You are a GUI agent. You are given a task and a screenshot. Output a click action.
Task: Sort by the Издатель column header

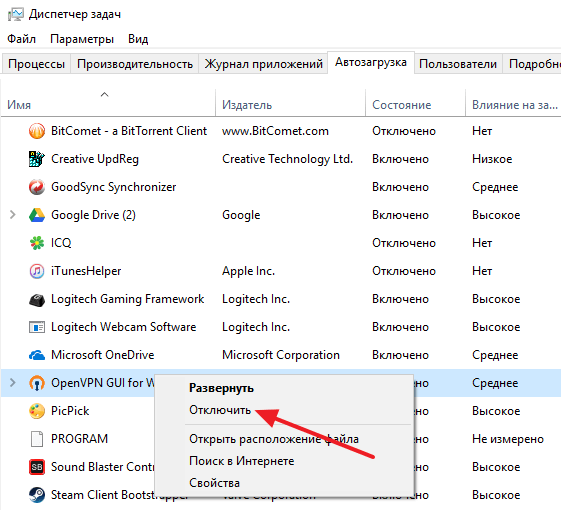tap(291, 103)
